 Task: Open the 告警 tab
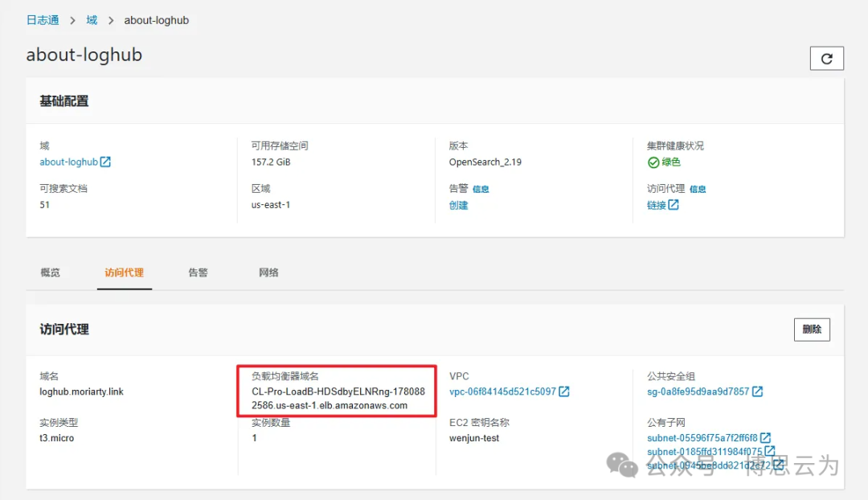click(199, 273)
